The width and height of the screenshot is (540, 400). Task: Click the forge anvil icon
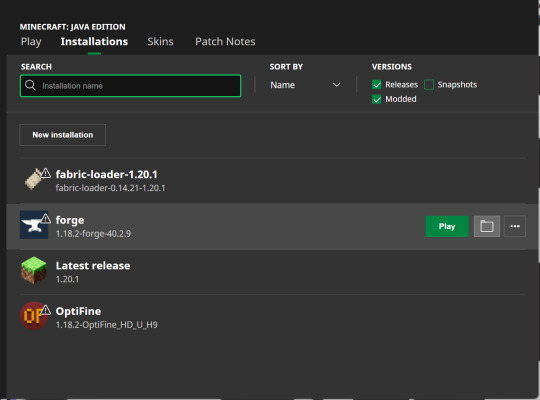click(x=34, y=225)
